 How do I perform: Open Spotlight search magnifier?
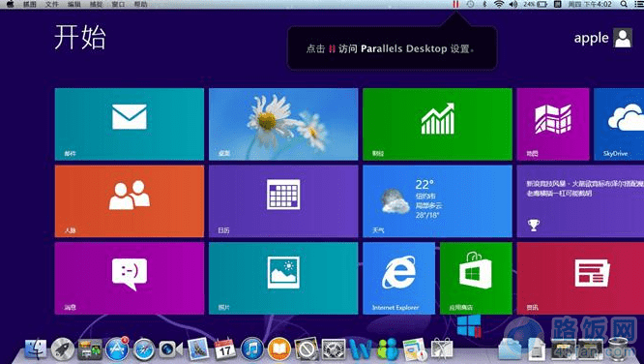(x=624, y=4)
